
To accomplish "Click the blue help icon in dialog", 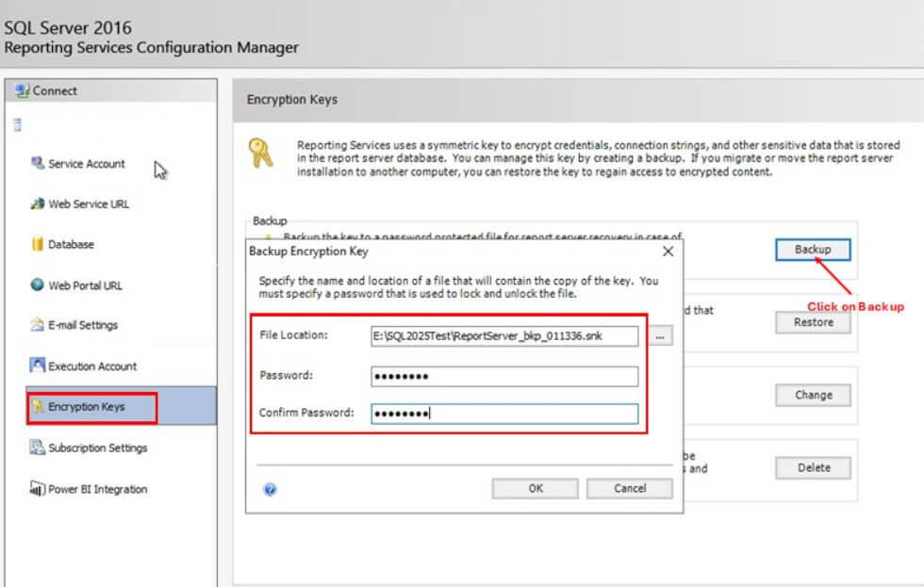I will [270, 489].
